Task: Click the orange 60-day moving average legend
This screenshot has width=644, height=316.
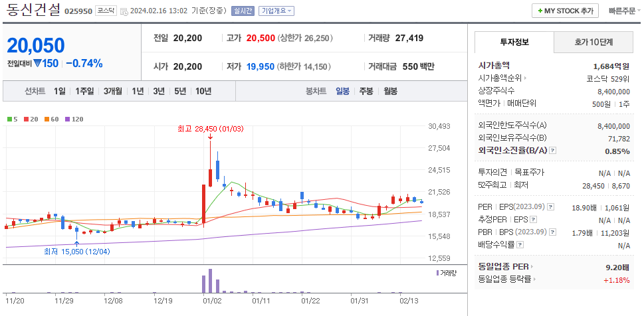Action: tap(51, 119)
